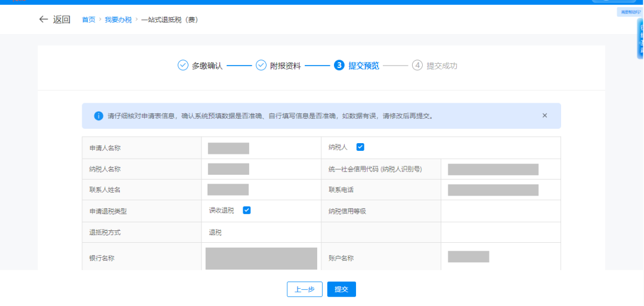Click the 误收退税 option text
This screenshot has width=644, height=306.
pos(221,211)
